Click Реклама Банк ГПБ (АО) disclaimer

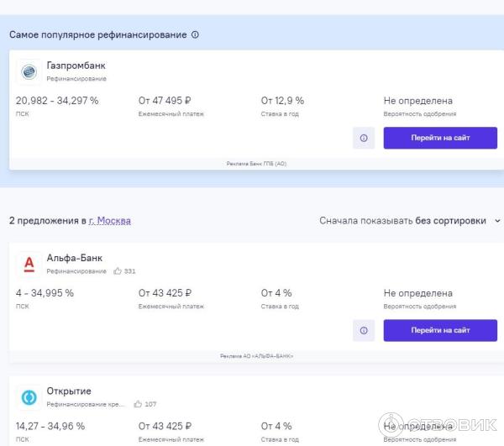click(x=256, y=164)
